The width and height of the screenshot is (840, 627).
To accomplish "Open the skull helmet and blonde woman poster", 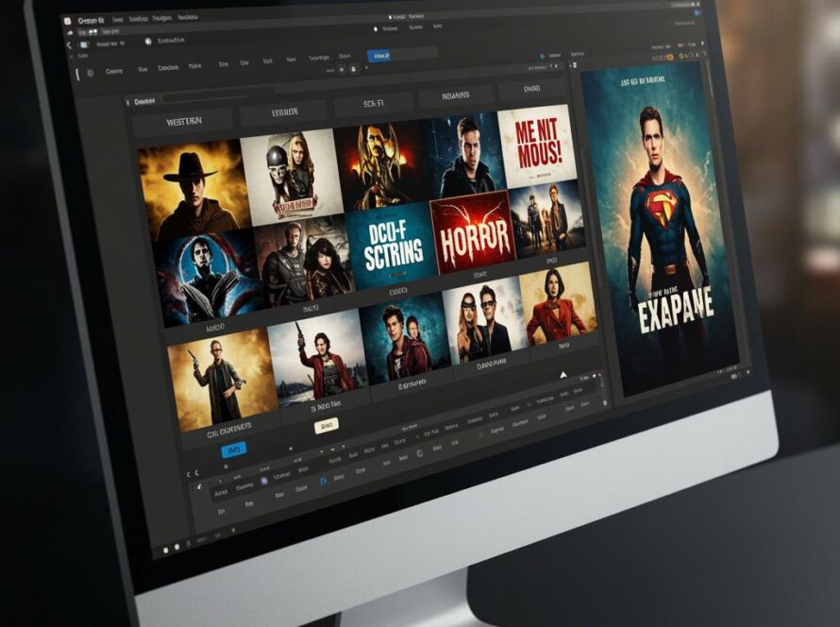I will tap(291, 177).
